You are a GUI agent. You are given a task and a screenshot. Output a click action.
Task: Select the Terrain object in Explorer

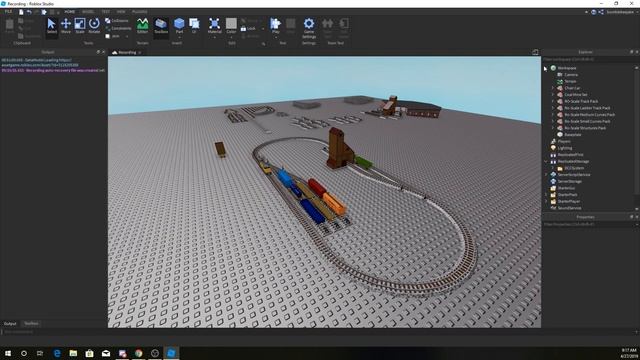pos(570,81)
